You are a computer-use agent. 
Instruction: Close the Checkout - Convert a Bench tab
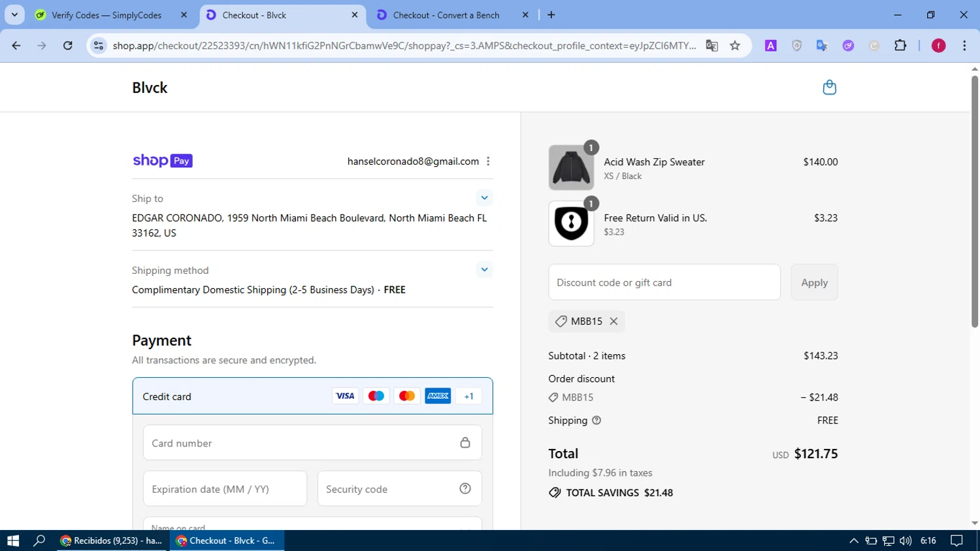(525, 15)
